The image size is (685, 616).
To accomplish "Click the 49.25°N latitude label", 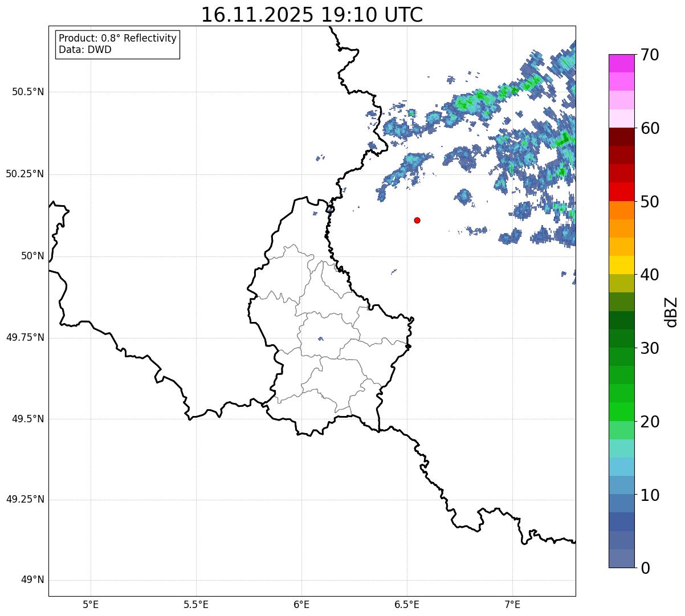I will pos(25,499).
